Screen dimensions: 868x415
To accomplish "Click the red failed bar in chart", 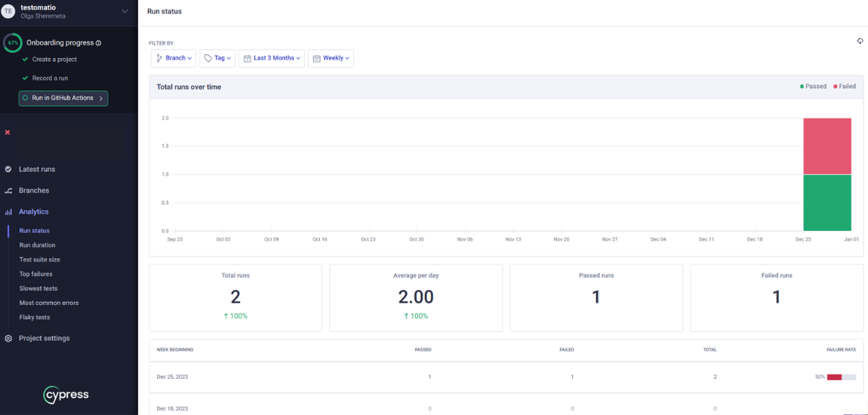I will (x=827, y=146).
